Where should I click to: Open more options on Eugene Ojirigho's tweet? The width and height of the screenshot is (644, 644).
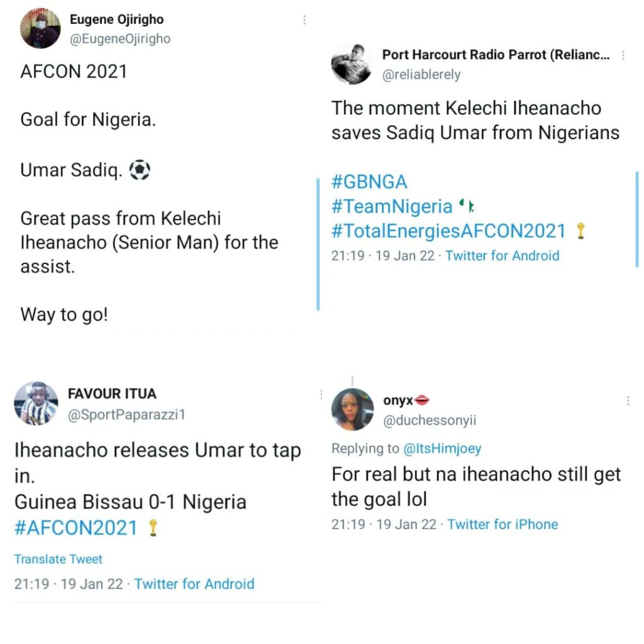pyautogui.click(x=304, y=20)
